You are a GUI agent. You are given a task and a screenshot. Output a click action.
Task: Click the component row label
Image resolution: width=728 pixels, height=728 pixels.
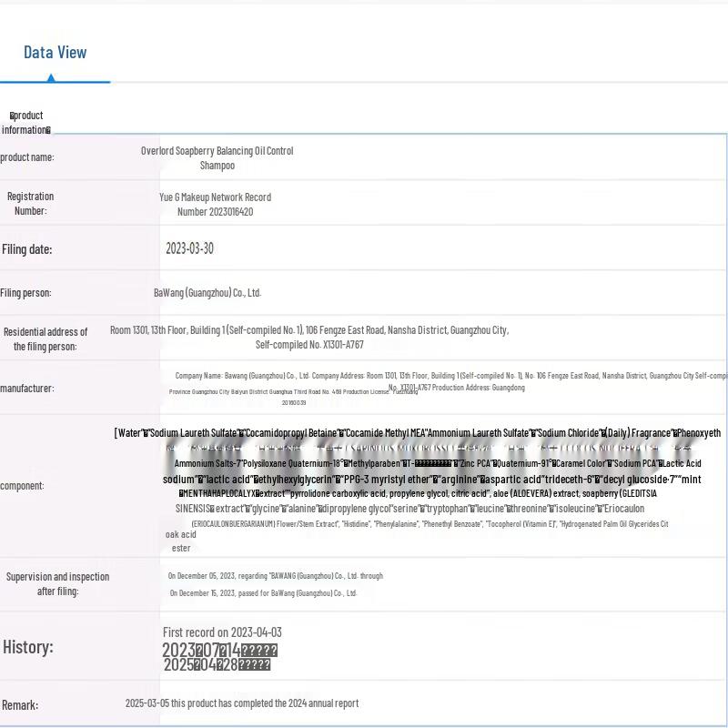(x=23, y=486)
